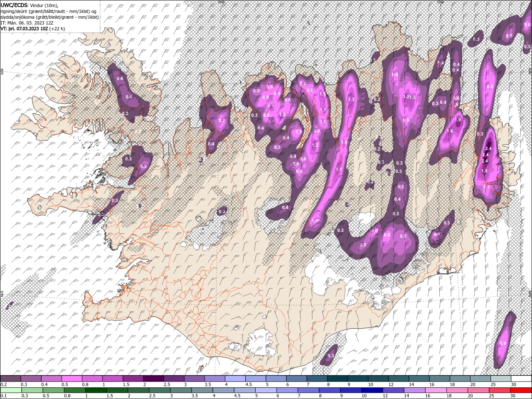
Task: Click the slydda/snjókoma legend description line
Action: click(50, 17)
